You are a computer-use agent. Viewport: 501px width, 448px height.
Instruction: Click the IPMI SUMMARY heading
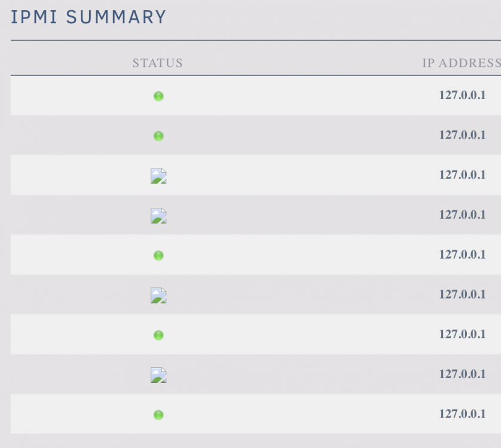tap(88, 17)
